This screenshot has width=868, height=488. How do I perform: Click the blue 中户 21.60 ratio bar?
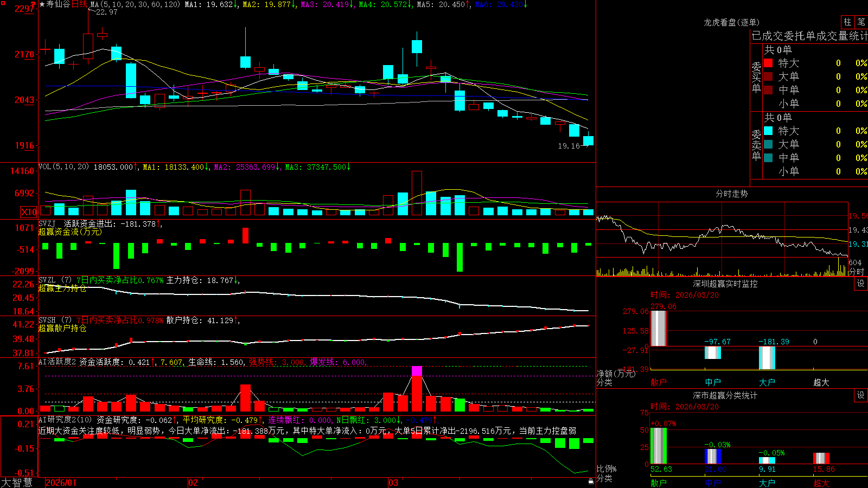(x=712, y=456)
